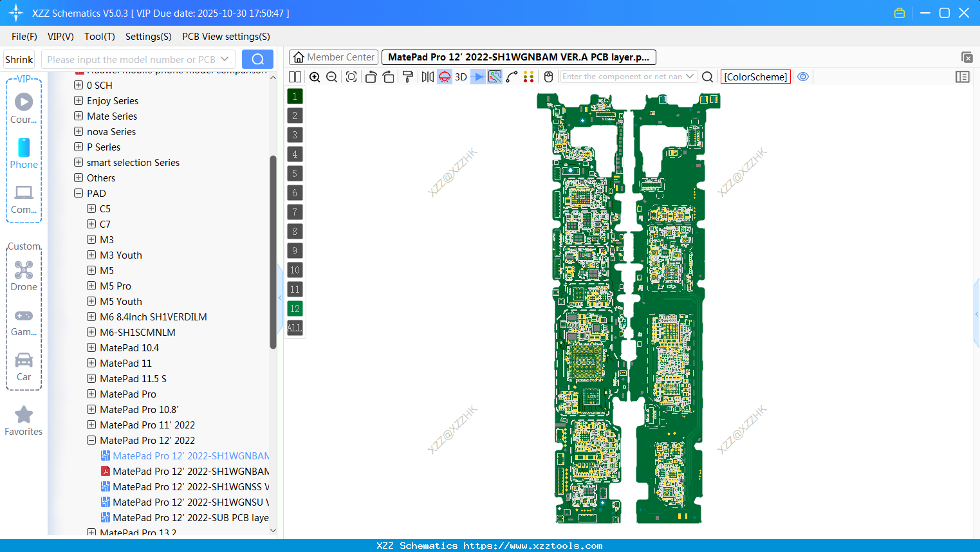Screen dimensions: 980x552
Task: Toggle the eye visibility icon in toolbar
Action: click(x=803, y=77)
